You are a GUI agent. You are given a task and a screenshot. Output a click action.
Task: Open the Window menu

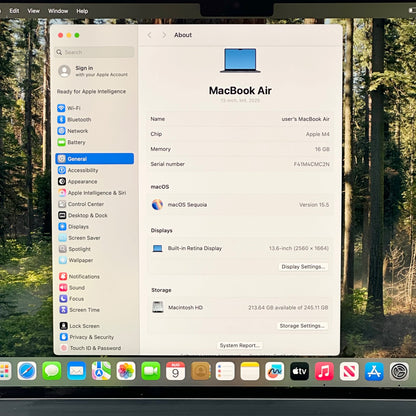coord(58,11)
